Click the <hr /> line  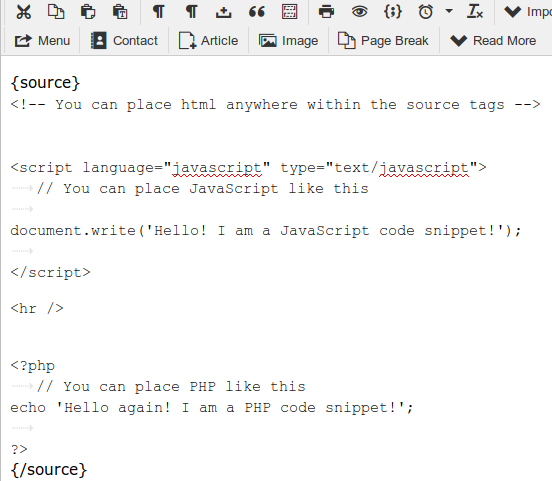37,308
